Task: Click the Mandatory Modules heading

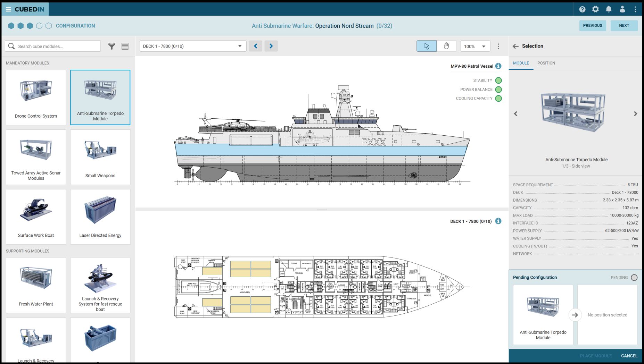Action: coord(27,63)
